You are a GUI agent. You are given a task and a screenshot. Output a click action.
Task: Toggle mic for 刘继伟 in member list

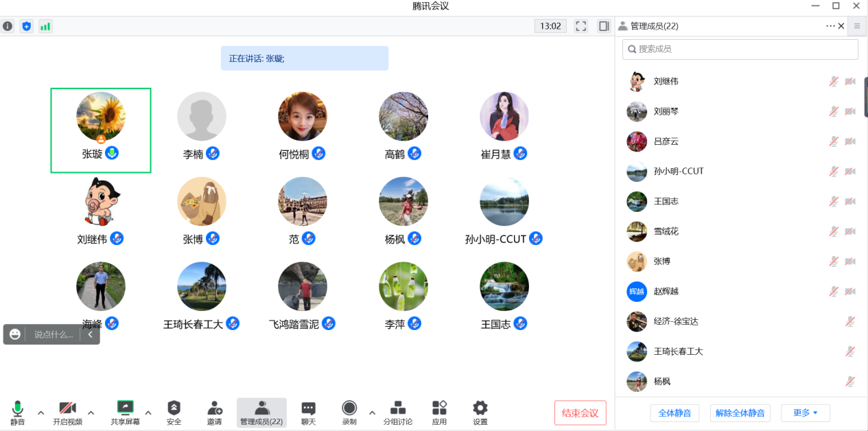tap(834, 82)
